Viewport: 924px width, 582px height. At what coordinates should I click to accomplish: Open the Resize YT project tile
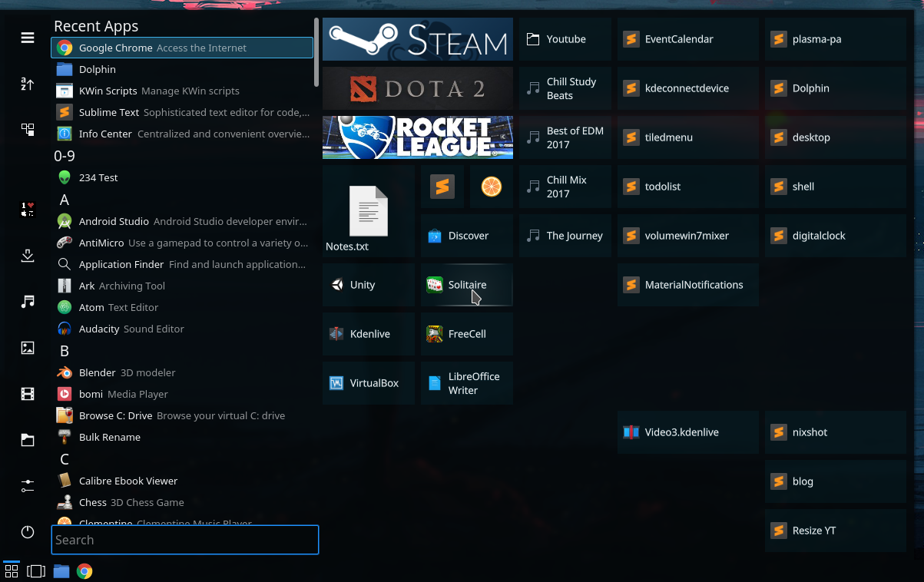point(836,531)
